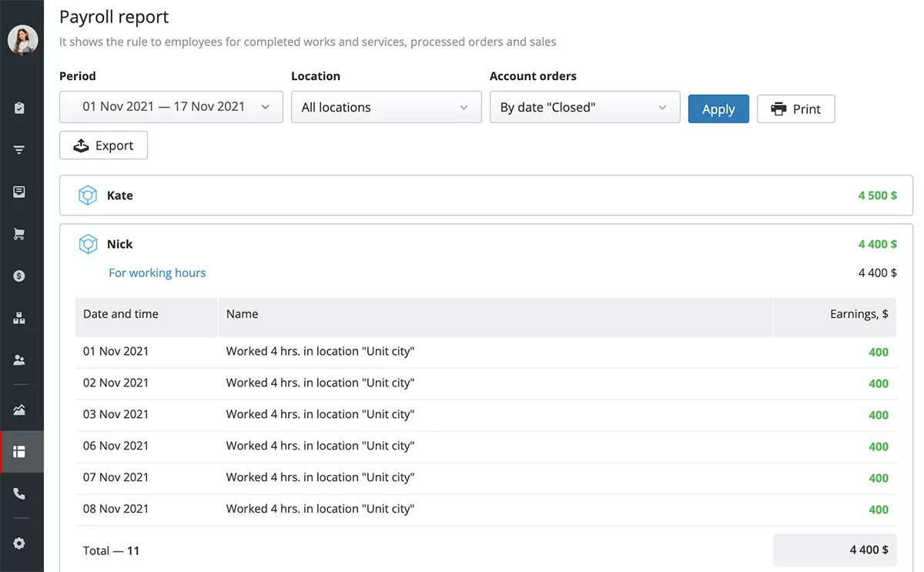Collapse Nick's payroll section
The image size is (924, 572).
tap(487, 244)
